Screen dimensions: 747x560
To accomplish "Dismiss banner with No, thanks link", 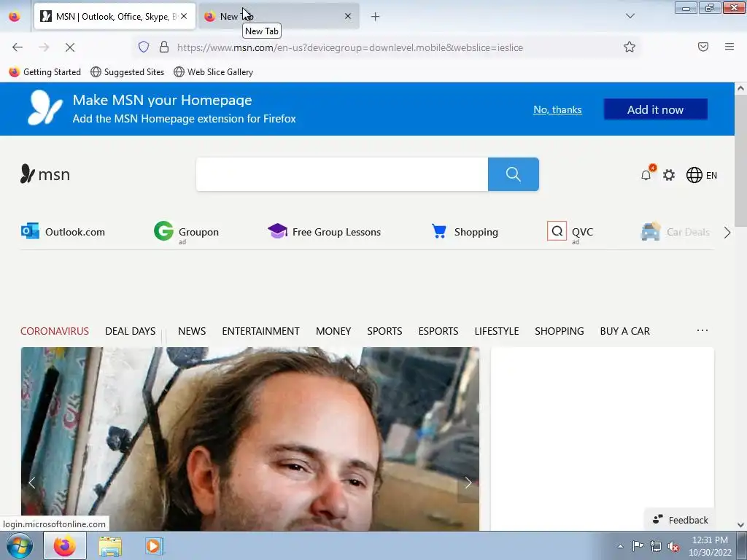I will pyautogui.click(x=557, y=109).
